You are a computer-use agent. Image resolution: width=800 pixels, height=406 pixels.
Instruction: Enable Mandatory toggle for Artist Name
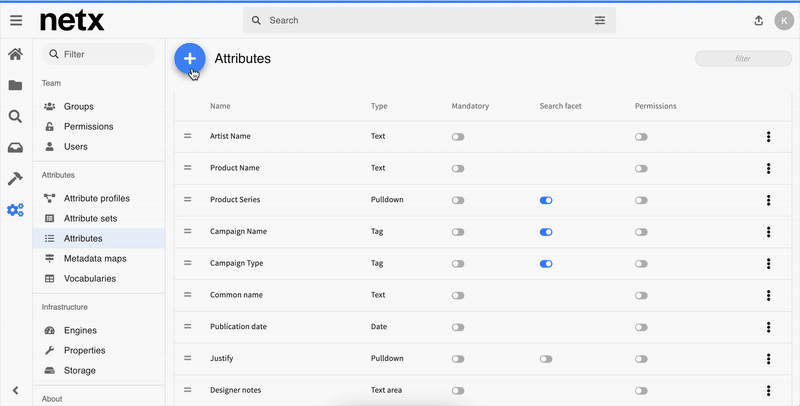[458, 137]
